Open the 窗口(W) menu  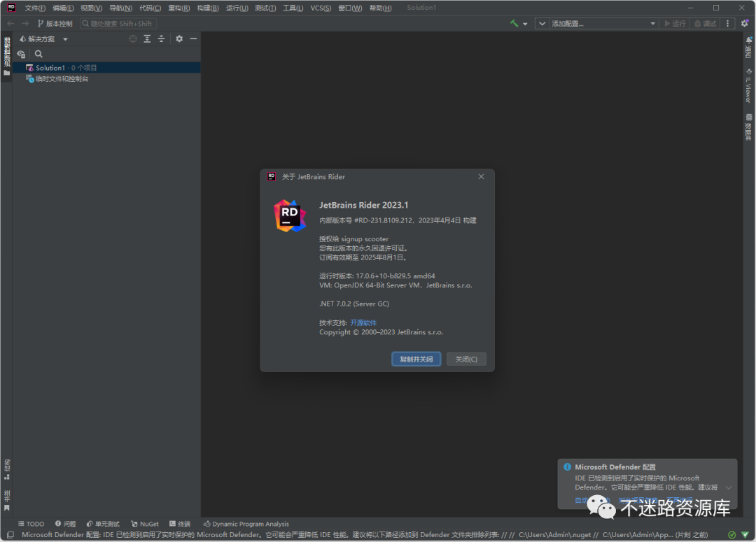coord(350,8)
